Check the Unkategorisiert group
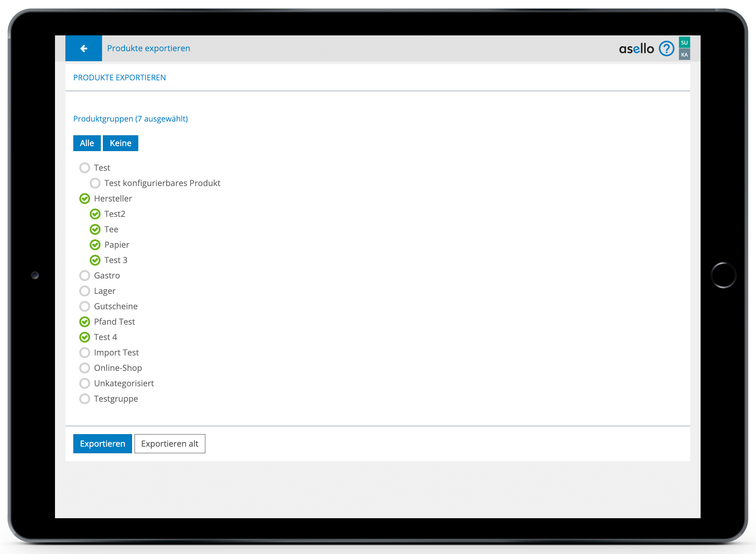The width and height of the screenshot is (756, 554). (x=85, y=383)
